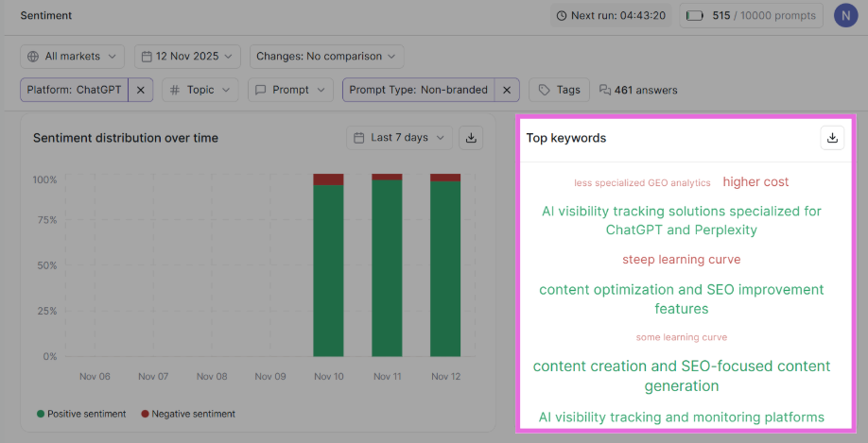Download the sentiment distribution chart
Image resolution: width=868 pixels, height=443 pixels.
(471, 138)
